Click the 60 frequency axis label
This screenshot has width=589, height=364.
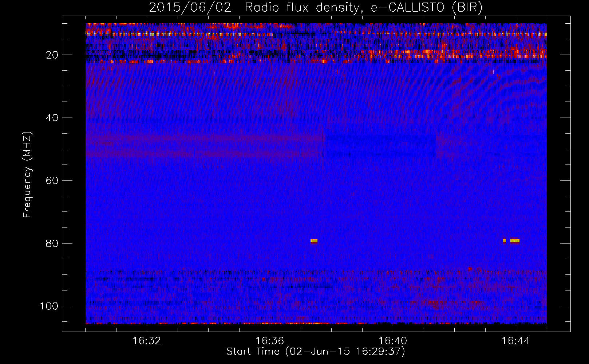[x=52, y=181]
